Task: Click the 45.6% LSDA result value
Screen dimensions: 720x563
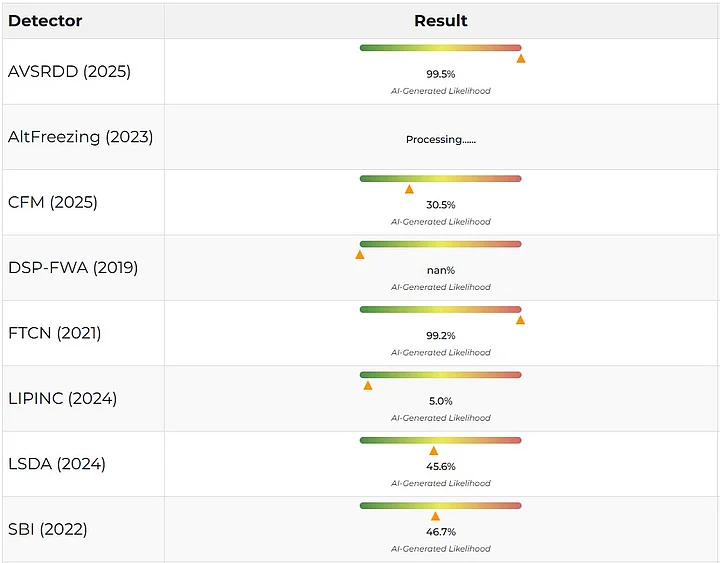Action: tap(441, 467)
